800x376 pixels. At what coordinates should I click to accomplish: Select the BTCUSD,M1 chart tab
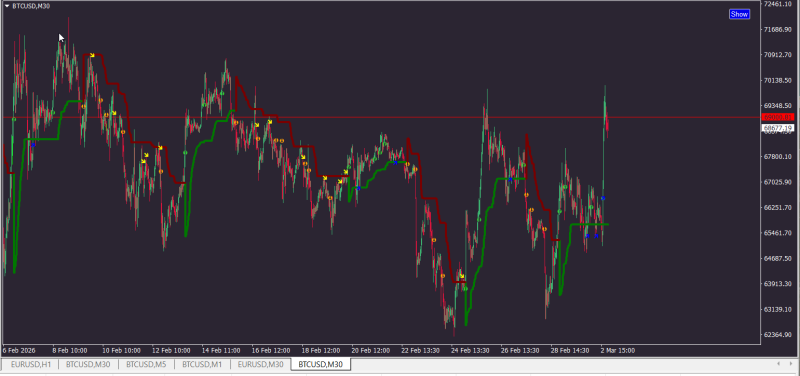point(203,364)
